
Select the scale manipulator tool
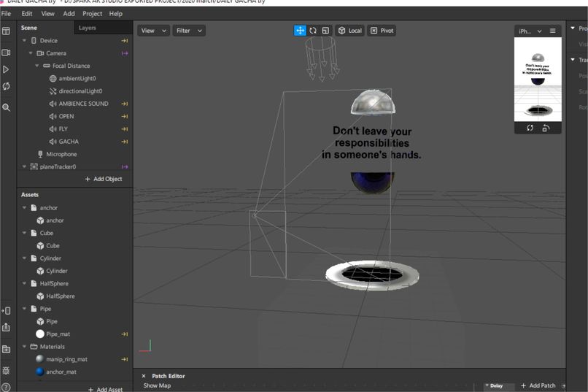325,31
